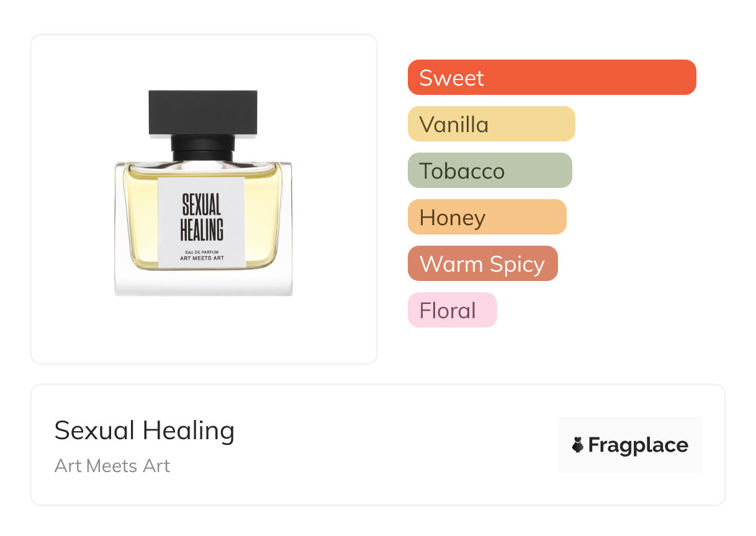Screen dimensions: 756x536
Task: Click the HEALING word on the bottle label
Action: (x=202, y=230)
